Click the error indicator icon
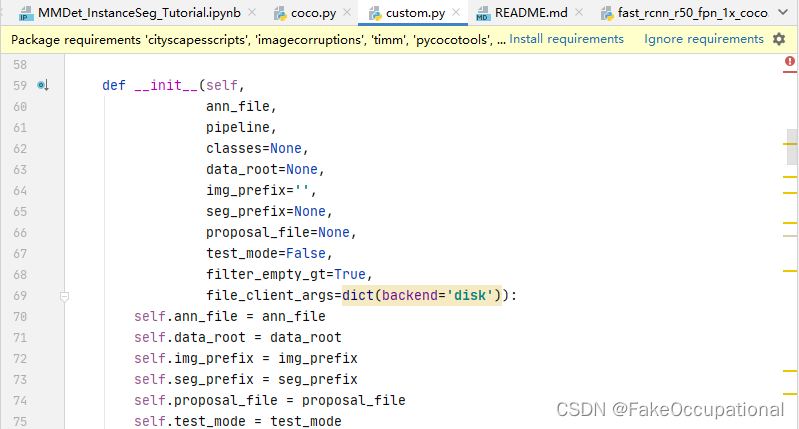This screenshot has height=429, width=799. coord(790,62)
